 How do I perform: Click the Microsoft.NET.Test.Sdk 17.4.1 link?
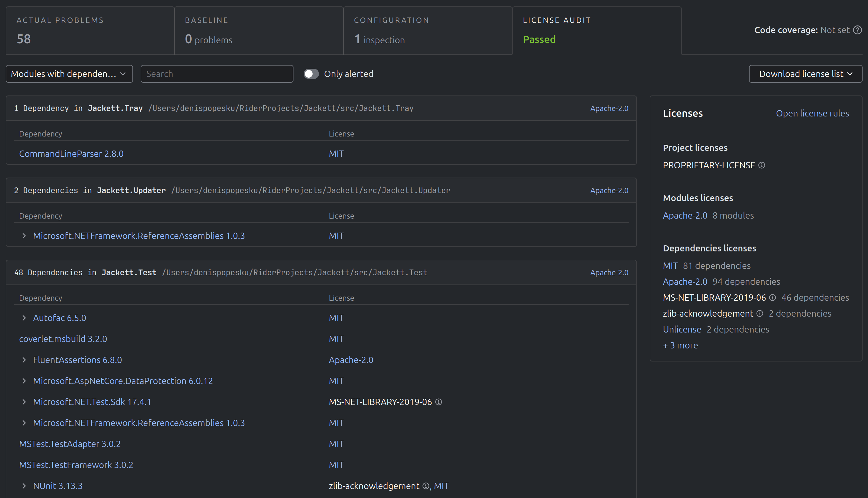[x=92, y=402]
